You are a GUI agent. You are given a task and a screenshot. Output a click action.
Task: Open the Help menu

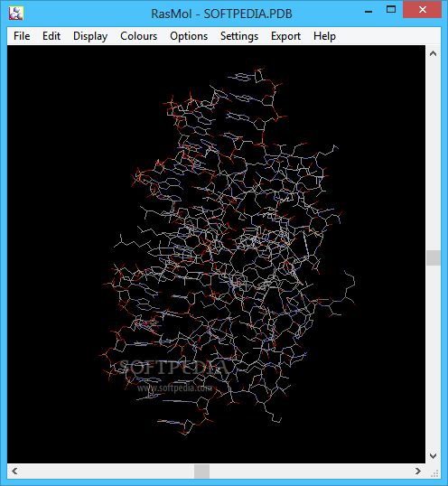click(x=324, y=36)
